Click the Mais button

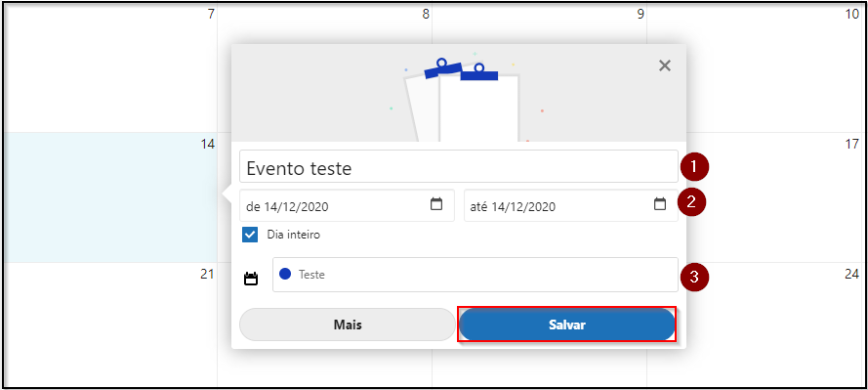347,325
